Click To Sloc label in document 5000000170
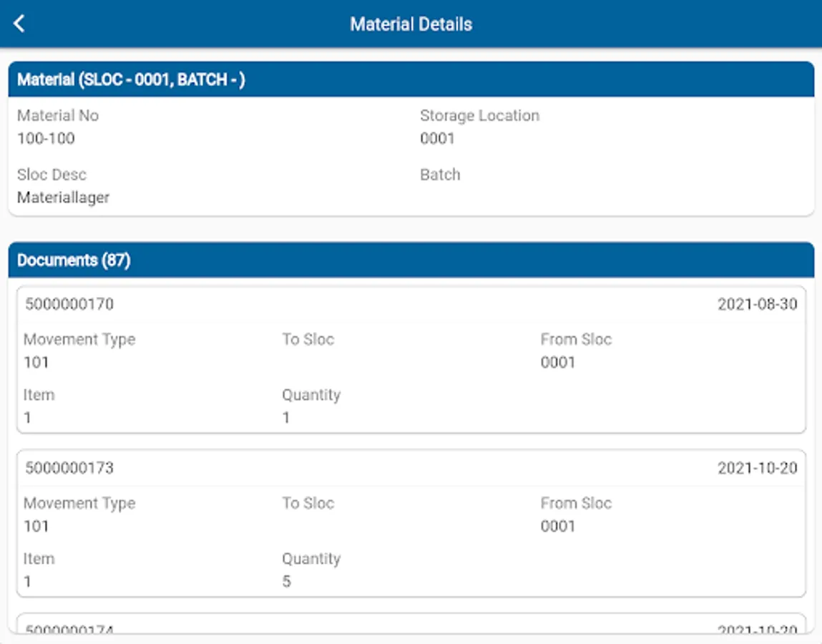This screenshot has height=644, width=822. pyautogui.click(x=308, y=339)
